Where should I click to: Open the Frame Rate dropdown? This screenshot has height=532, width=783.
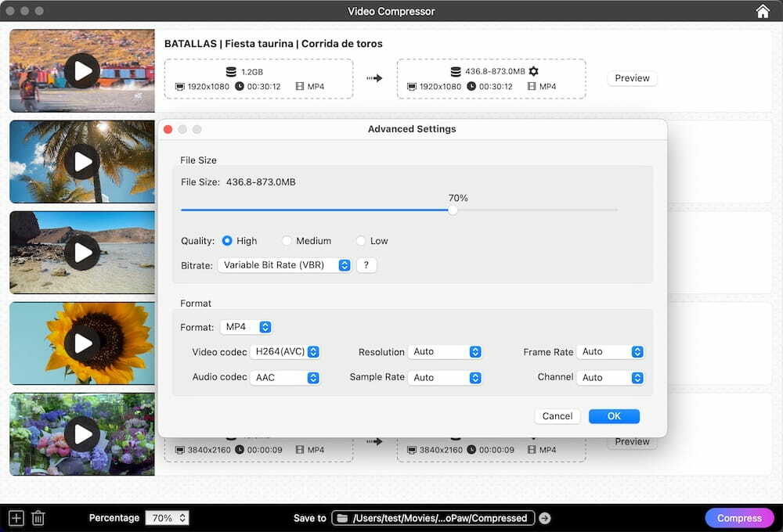[610, 352]
